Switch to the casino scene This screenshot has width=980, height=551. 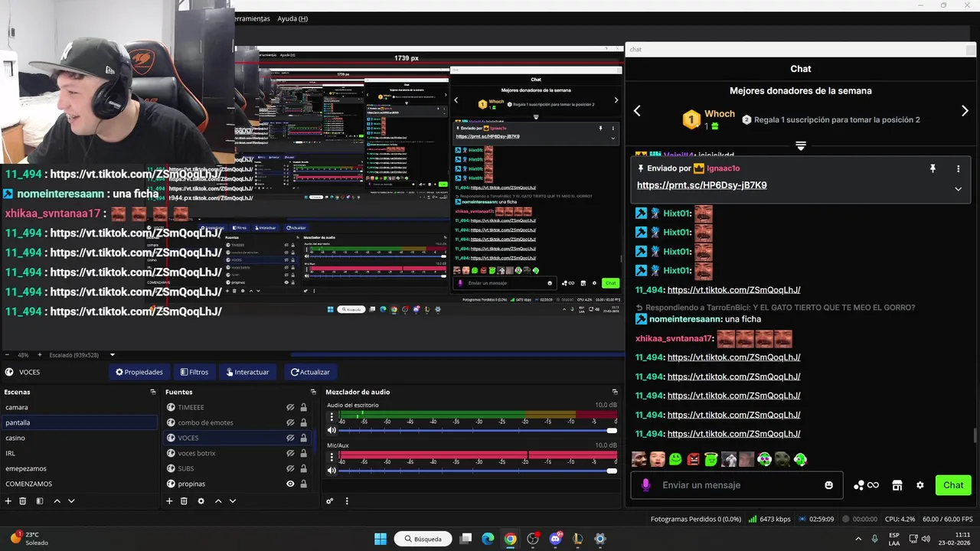[x=79, y=438]
